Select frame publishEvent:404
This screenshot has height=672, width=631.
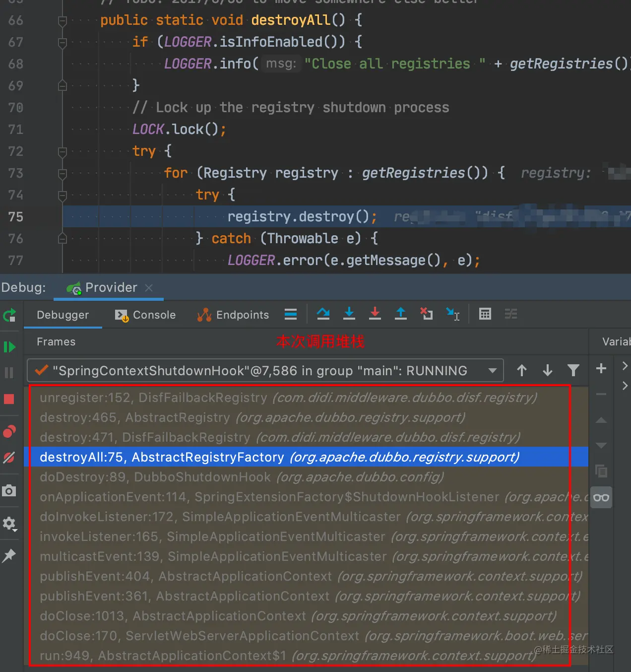click(306, 576)
